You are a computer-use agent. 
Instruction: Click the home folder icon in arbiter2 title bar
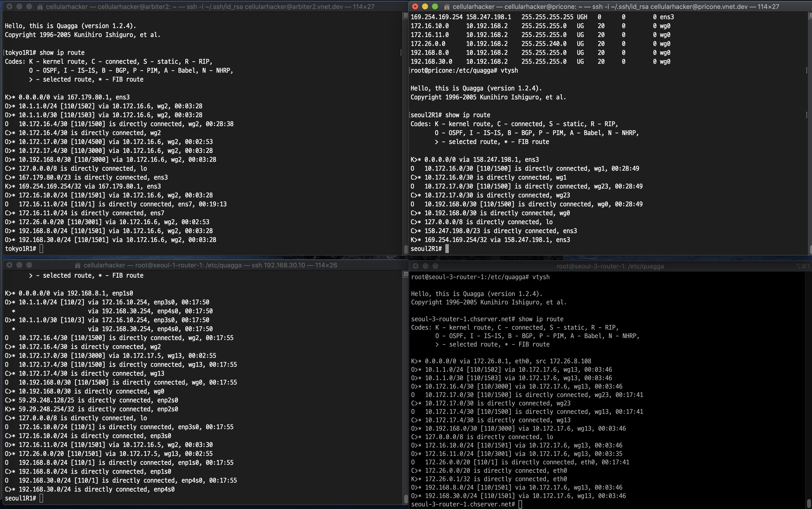(40, 7)
